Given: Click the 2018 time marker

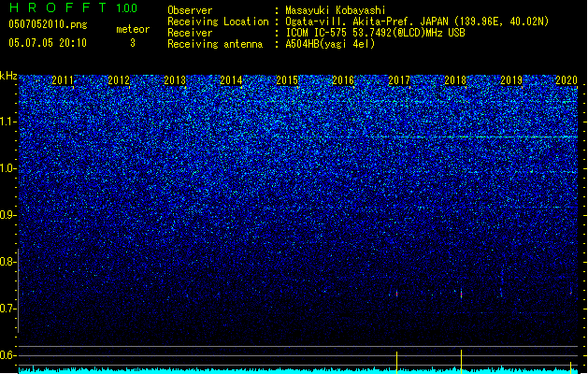Looking at the screenshot, I should 455,80.
